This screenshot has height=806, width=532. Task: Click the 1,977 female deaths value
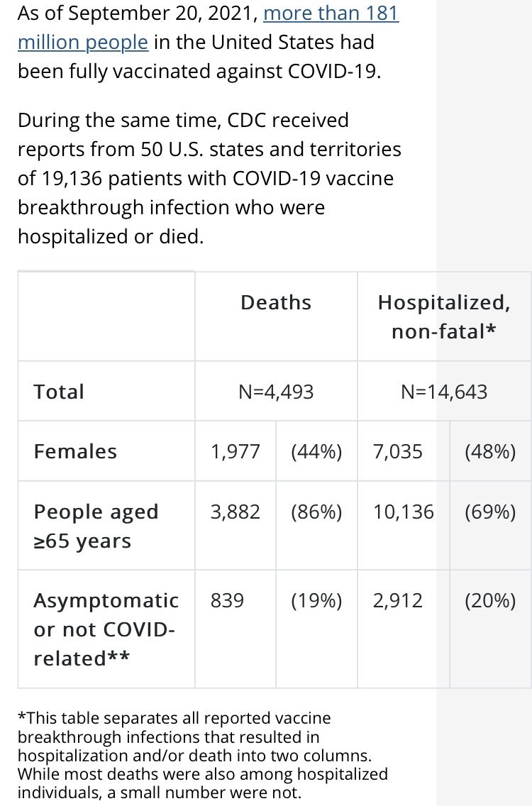click(x=235, y=451)
